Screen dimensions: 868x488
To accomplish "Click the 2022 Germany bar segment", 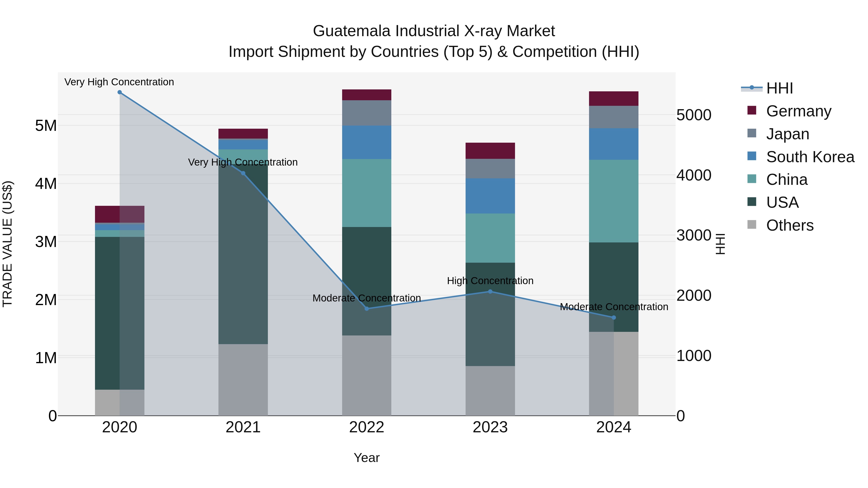I will (x=366, y=95).
